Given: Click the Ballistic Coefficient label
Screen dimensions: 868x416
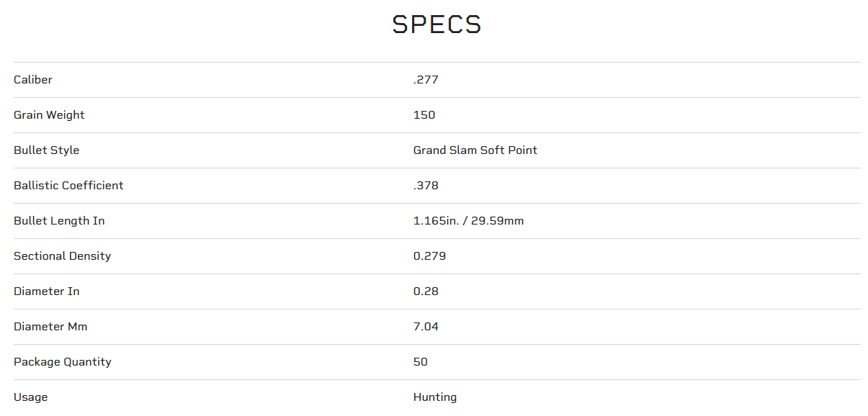Looking at the screenshot, I should pos(68,186).
